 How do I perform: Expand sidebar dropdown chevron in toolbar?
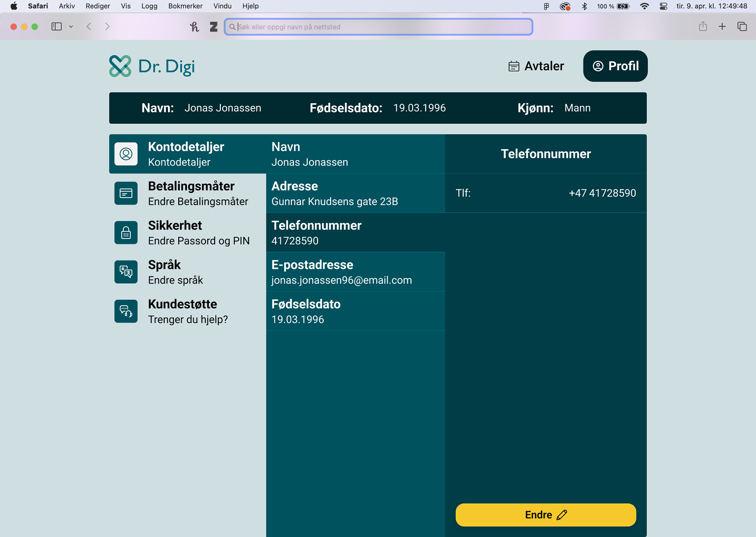(71, 26)
